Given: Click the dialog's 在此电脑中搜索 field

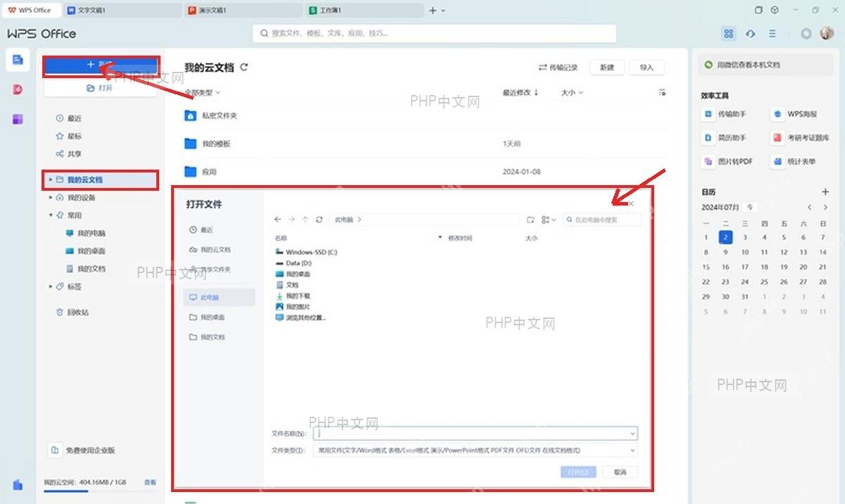Looking at the screenshot, I should click(602, 220).
